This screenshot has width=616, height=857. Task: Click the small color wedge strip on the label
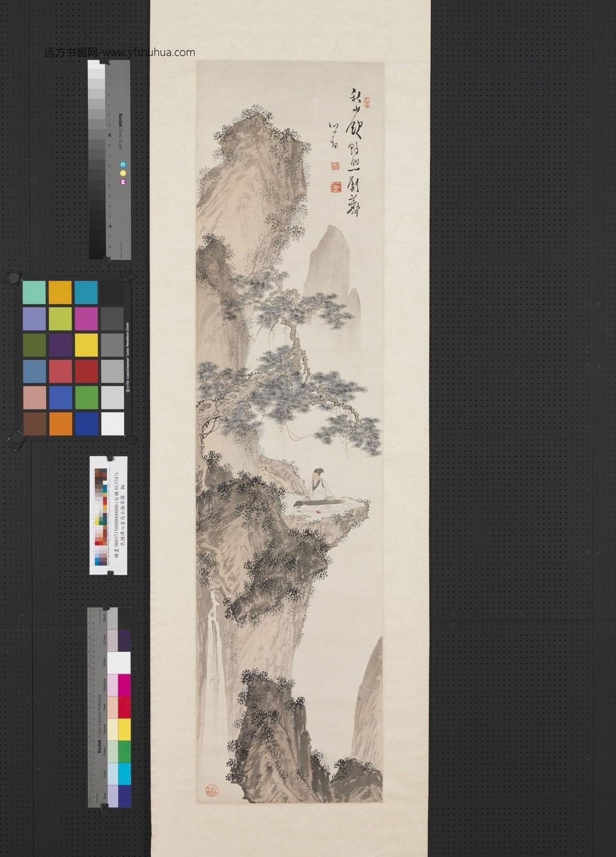pos(101,517)
